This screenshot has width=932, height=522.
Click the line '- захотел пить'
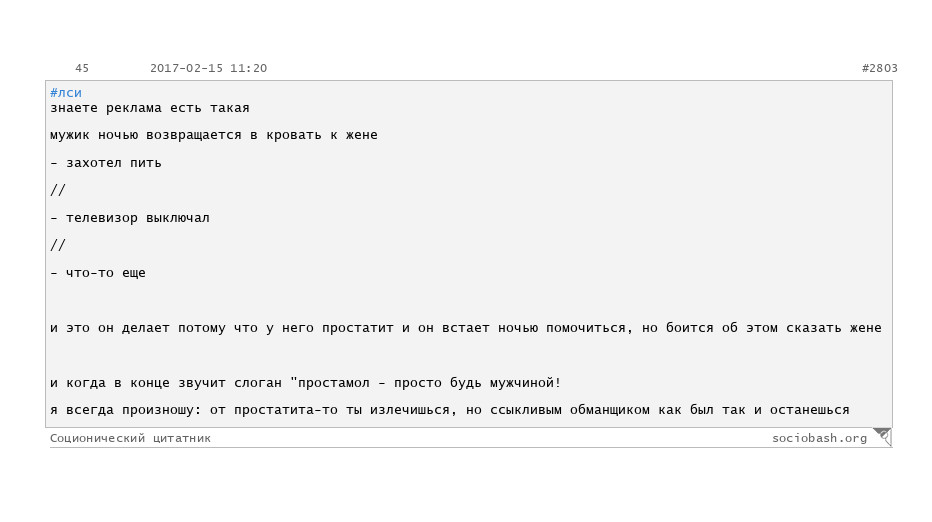click(106, 163)
